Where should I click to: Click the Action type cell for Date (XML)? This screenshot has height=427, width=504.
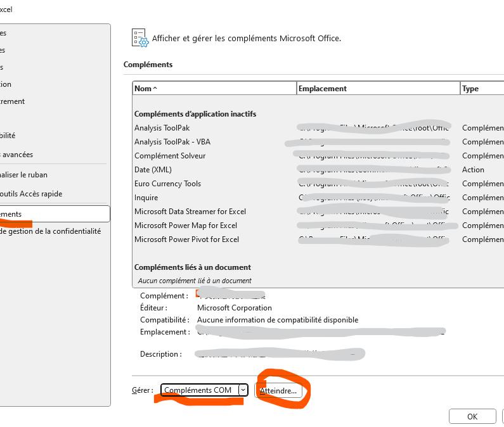473,170
